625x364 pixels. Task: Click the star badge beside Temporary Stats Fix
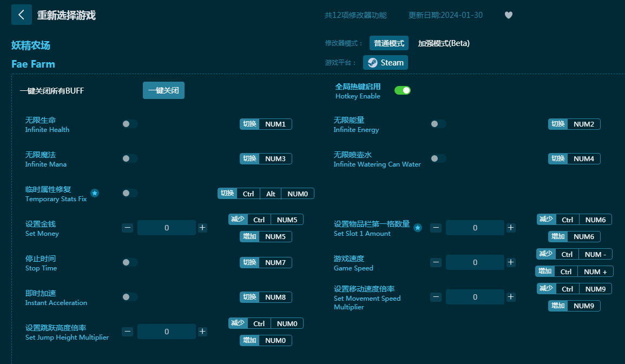(x=95, y=193)
